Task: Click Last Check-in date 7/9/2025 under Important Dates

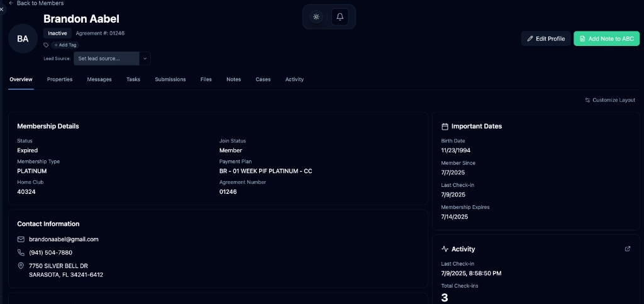Action: click(453, 194)
